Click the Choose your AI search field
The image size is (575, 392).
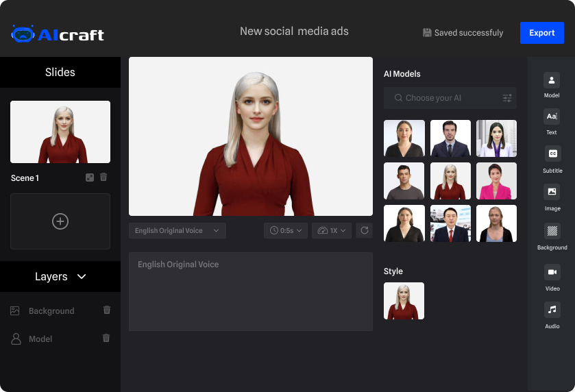tap(442, 98)
